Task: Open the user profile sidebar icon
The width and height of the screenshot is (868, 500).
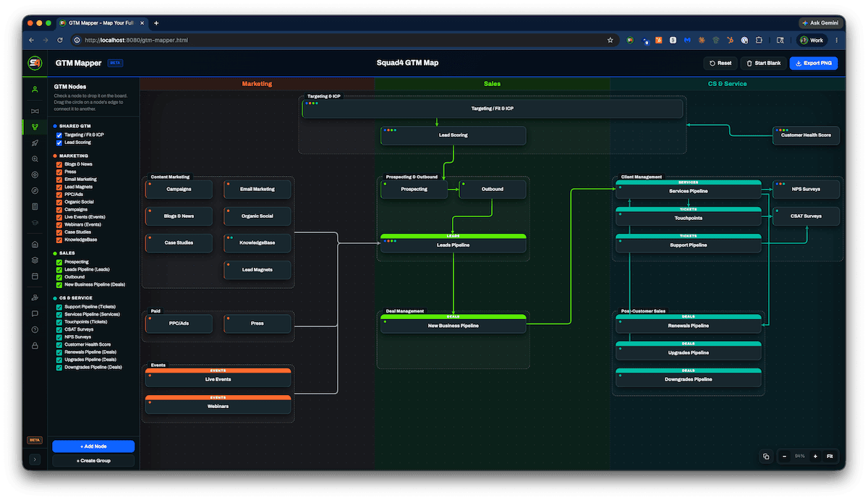Action: pos(35,90)
